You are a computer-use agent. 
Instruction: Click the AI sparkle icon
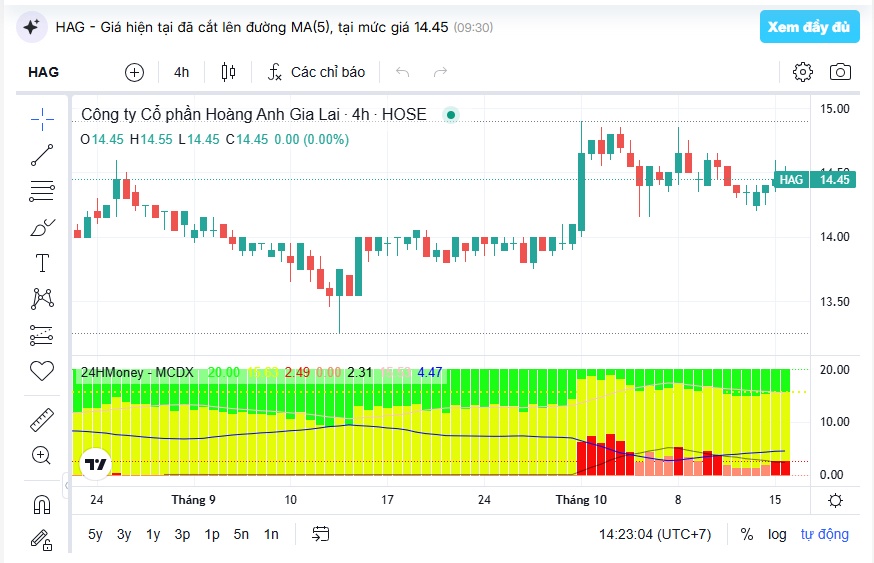[31, 27]
